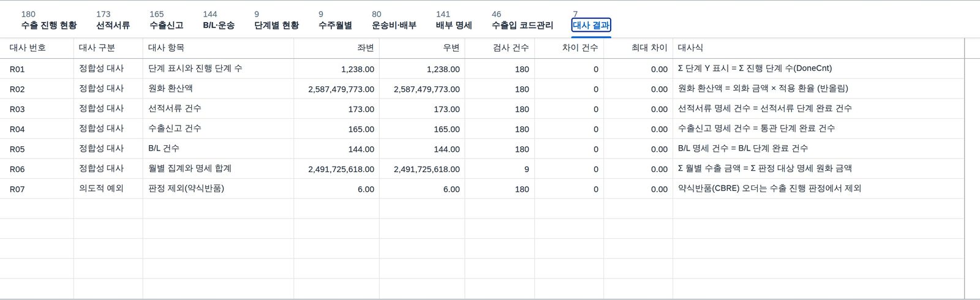The height and width of the screenshot is (300, 980).
Task: Click the 원화 환산액 = 외화 금액 formula
Action: [818, 89]
